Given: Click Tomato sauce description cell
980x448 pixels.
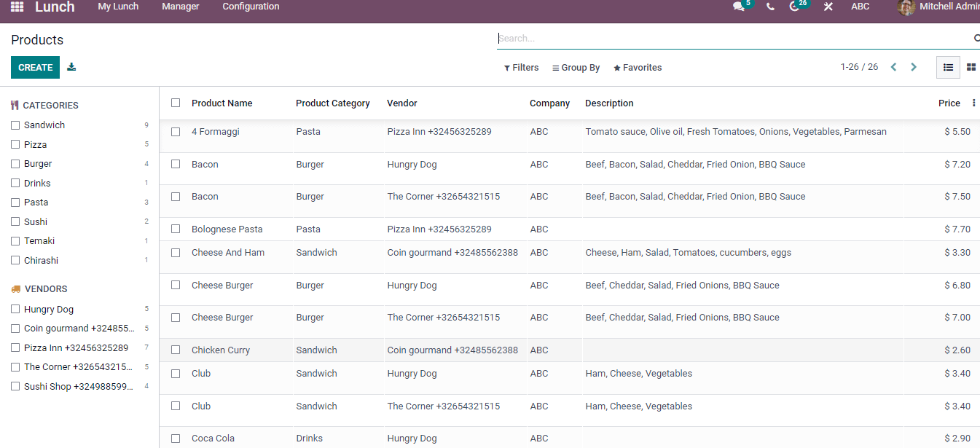Looking at the screenshot, I should point(736,132).
